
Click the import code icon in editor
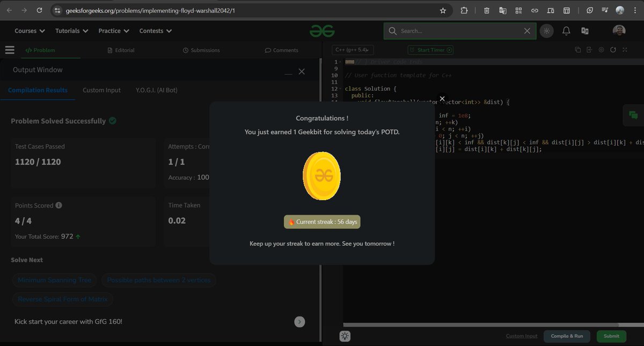click(x=589, y=50)
